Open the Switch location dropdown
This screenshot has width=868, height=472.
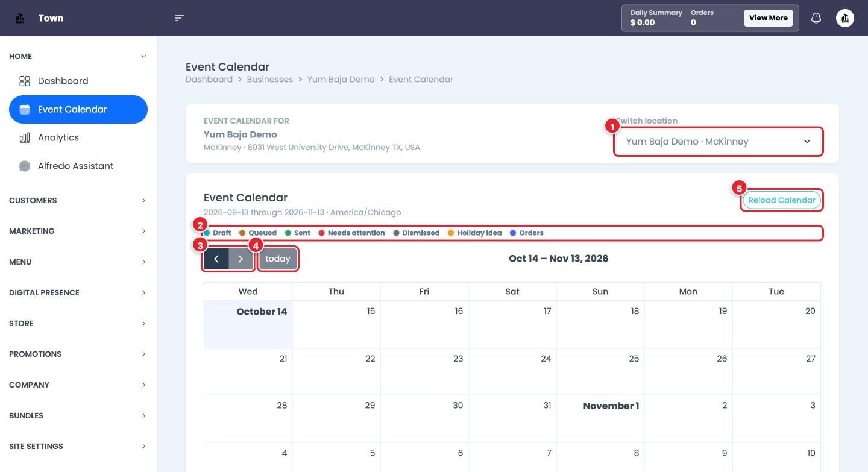(718, 142)
